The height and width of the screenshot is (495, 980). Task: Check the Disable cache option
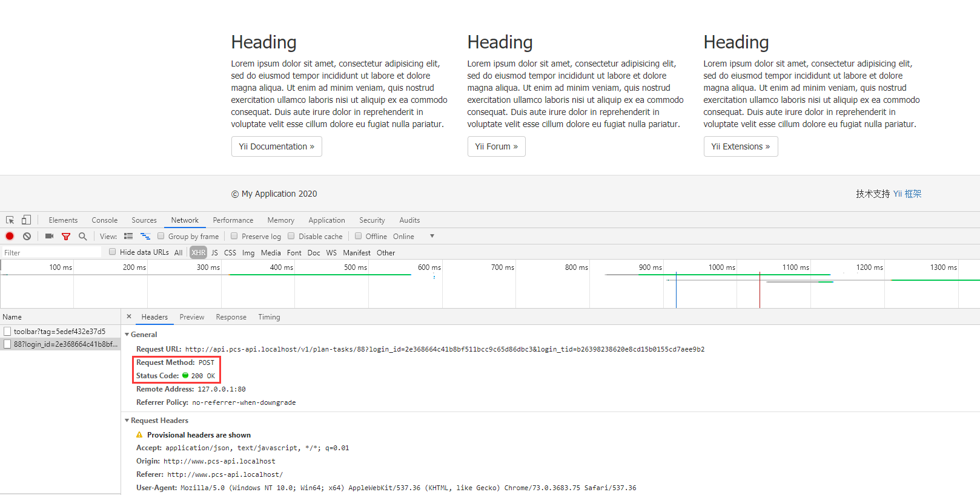pyautogui.click(x=291, y=237)
